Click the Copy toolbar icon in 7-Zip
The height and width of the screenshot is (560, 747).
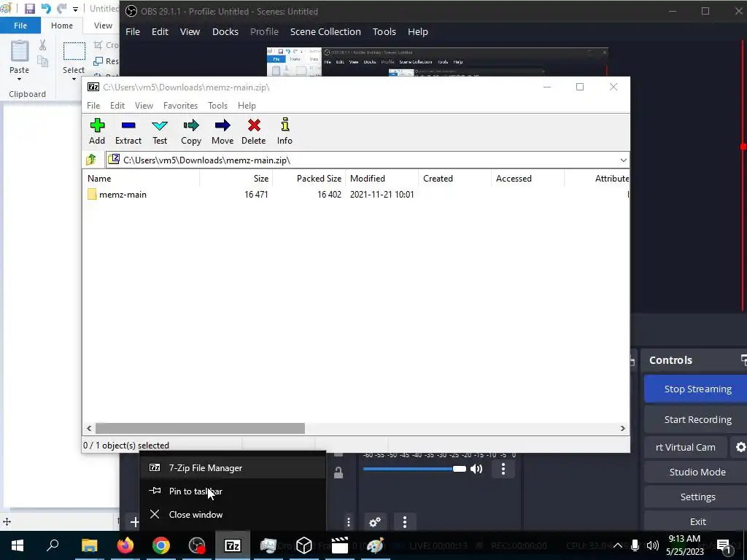(191, 125)
